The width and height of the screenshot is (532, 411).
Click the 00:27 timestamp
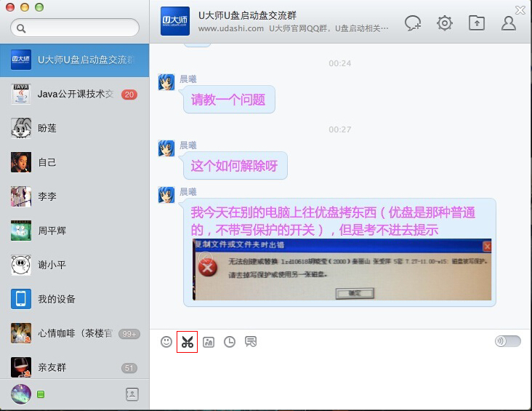click(x=340, y=129)
